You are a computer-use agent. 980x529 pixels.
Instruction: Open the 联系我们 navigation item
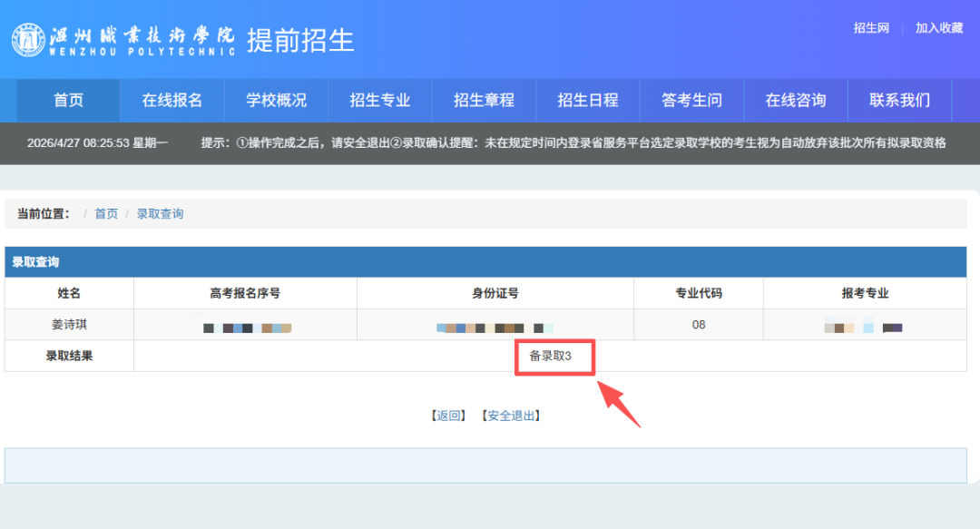tap(899, 100)
